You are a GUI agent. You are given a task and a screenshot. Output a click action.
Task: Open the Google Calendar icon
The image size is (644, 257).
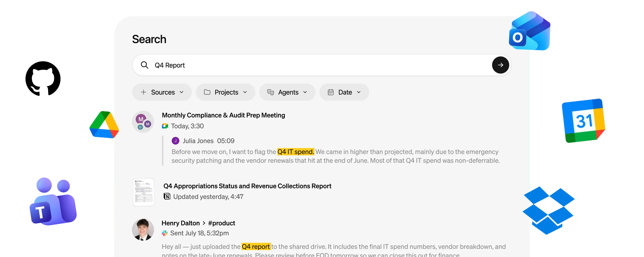point(584,121)
